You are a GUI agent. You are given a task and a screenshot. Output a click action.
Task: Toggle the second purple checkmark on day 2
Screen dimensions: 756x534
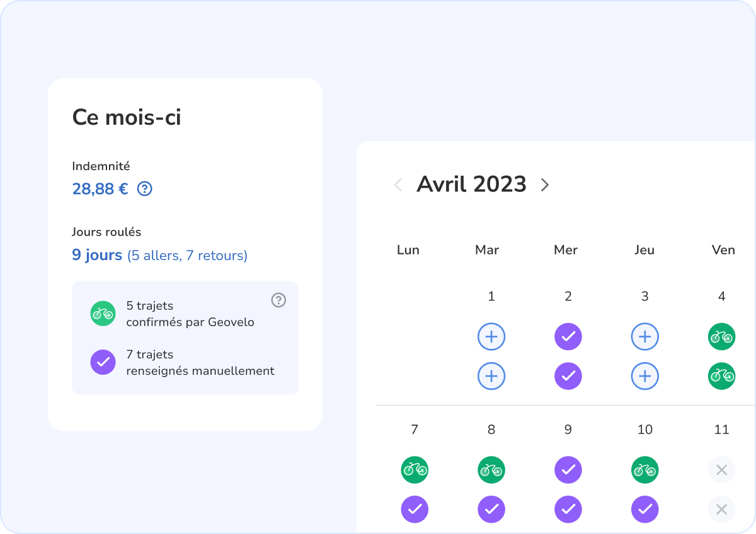[x=568, y=377]
